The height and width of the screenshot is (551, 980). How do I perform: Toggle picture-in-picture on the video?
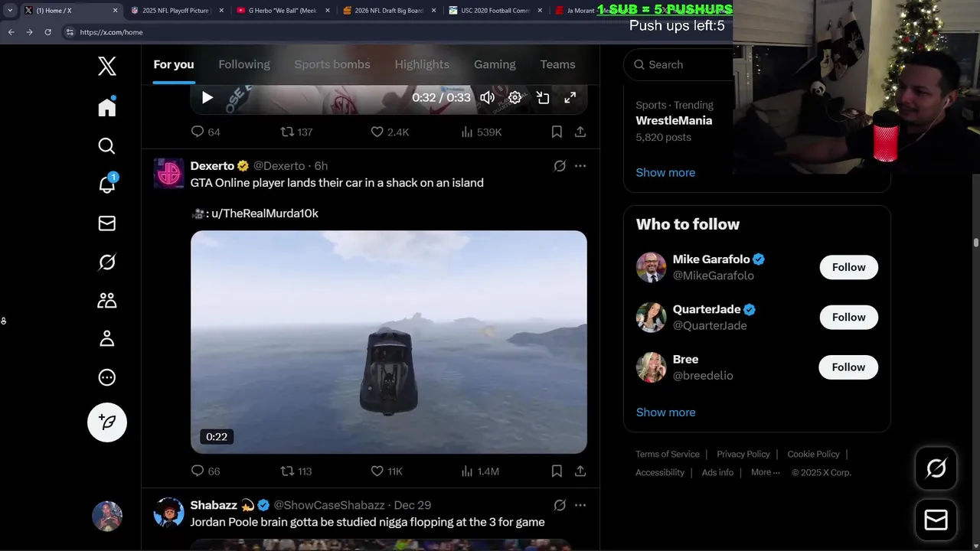543,98
